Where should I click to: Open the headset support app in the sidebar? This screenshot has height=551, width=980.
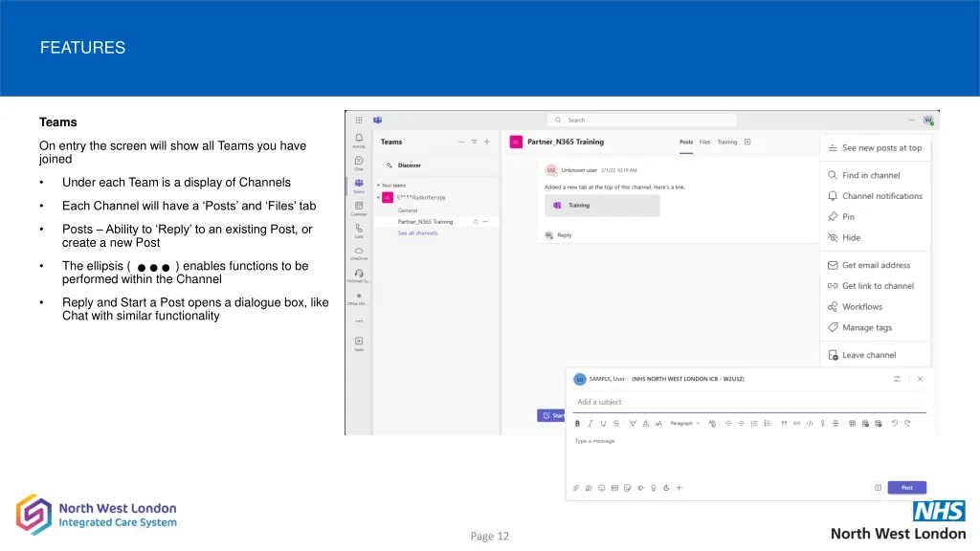[x=359, y=275]
